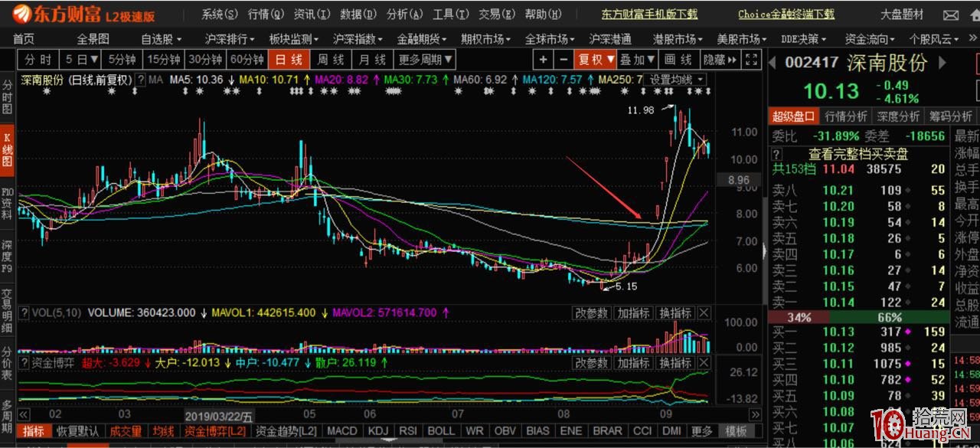Click 加指标 in 资金博弈 panel
Image resolution: width=980 pixels, height=448 pixels.
(633, 363)
